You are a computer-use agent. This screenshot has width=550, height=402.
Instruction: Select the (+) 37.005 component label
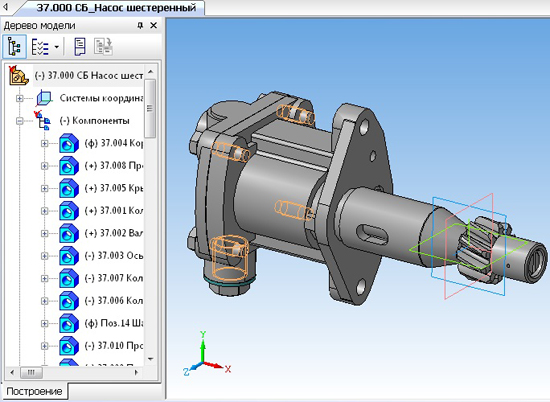point(114,188)
